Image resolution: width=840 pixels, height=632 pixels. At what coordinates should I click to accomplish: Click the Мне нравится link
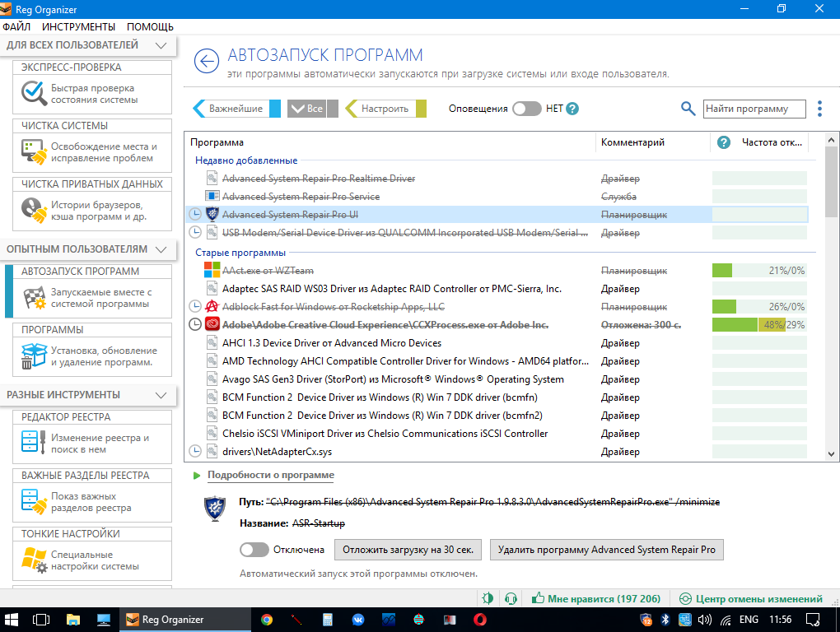click(604, 599)
